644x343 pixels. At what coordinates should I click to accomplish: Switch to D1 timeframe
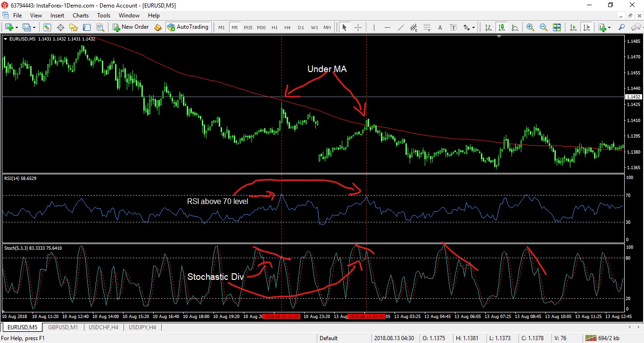(x=301, y=27)
